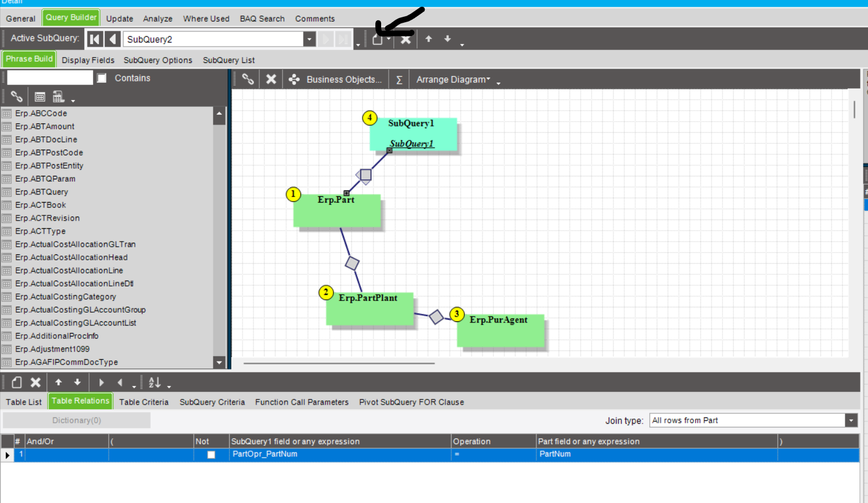Move the active subquery up
This screenshot has height=503, width=868.
[429, 39]
